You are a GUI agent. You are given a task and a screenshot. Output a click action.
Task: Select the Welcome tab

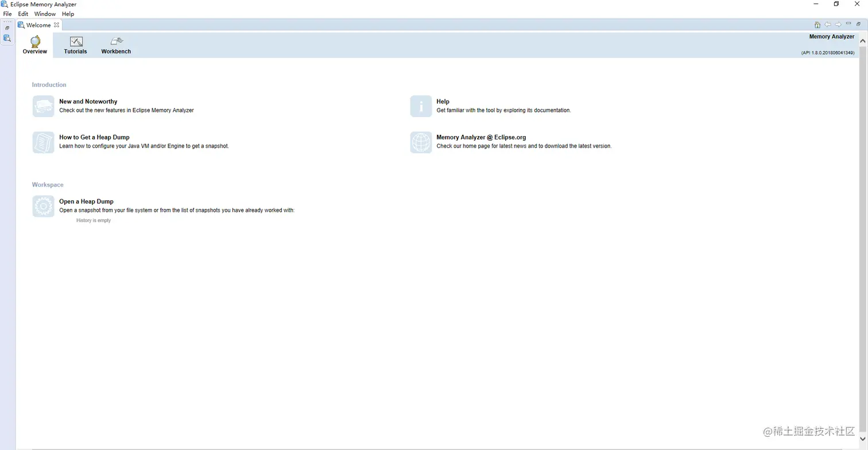[38, 25]
